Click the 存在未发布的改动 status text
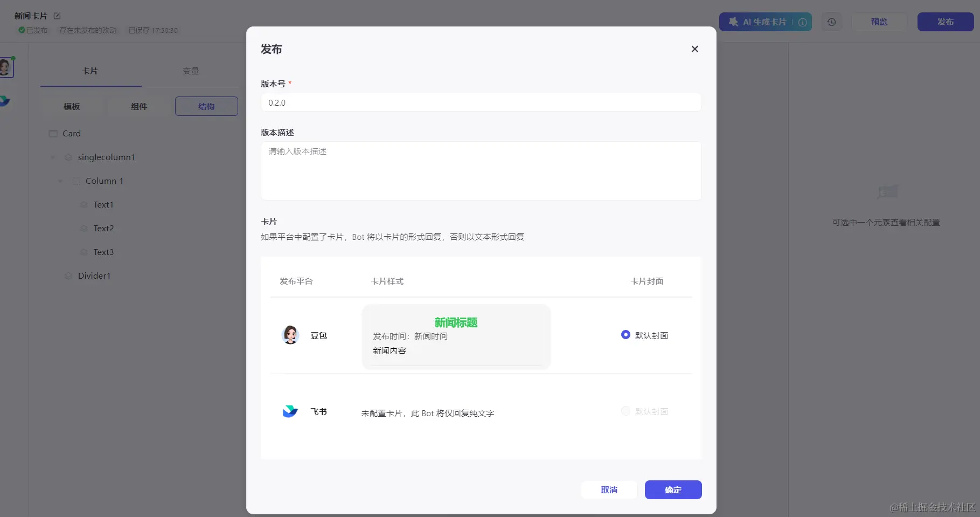 (x=88, y=30)
